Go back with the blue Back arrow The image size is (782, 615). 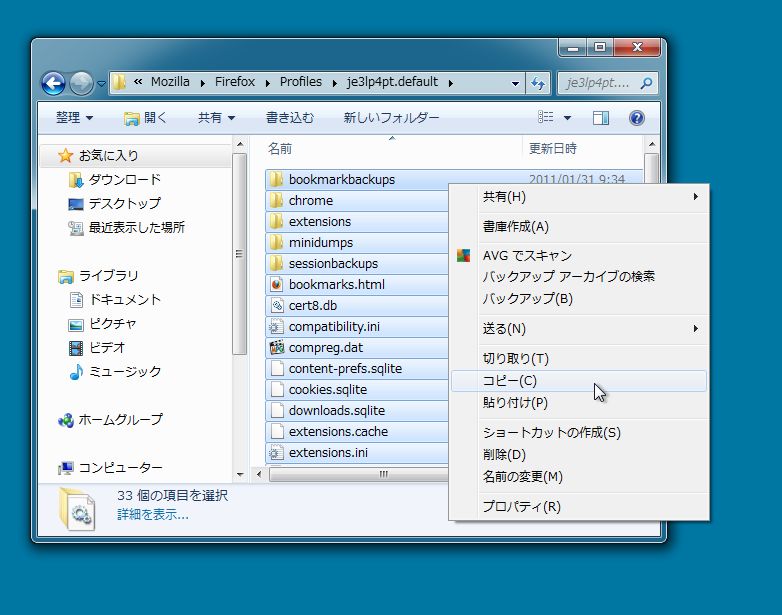click(53, 83)
